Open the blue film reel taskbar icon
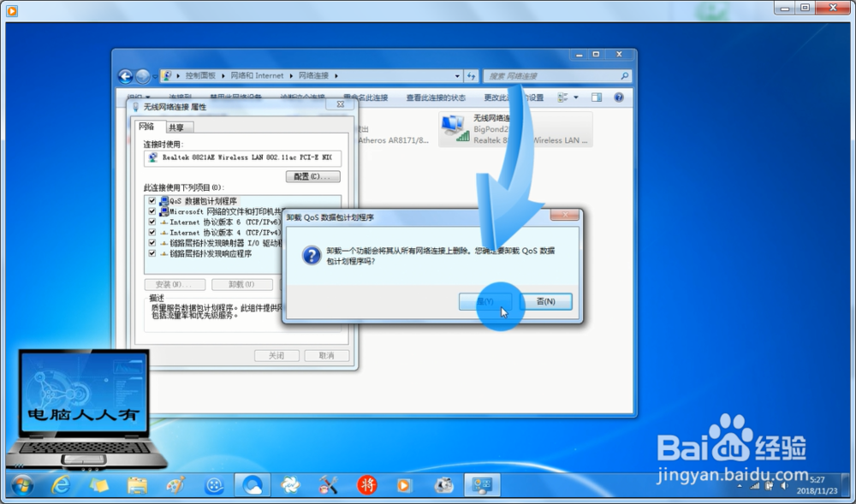856x504 pixels. [214, 485]
